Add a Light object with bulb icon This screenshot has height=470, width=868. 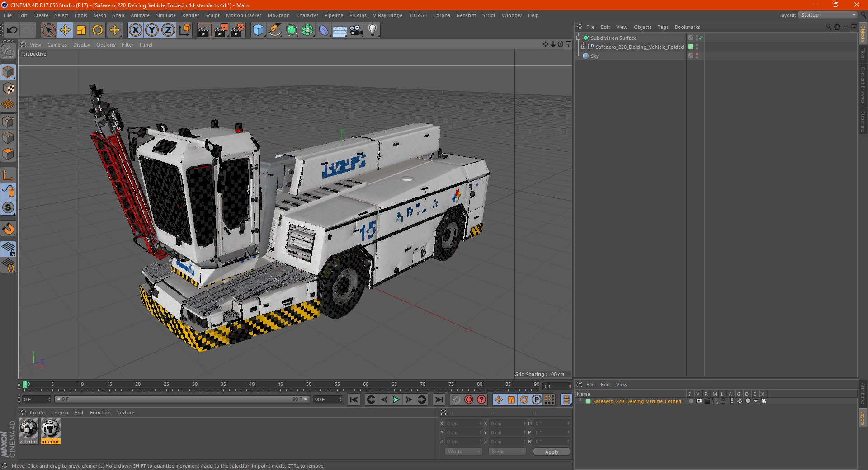373,30
